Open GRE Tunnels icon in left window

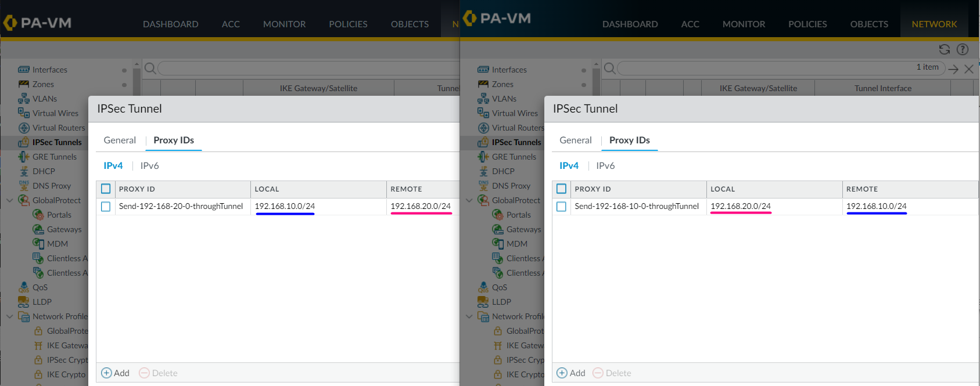[24, 157]
